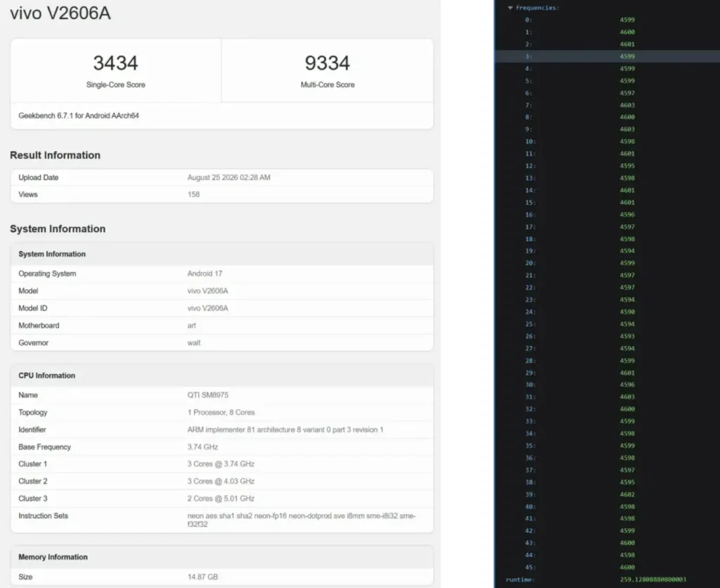
Task: Select the Model ID value vivo V2606A
Action: tap(207, 308)
